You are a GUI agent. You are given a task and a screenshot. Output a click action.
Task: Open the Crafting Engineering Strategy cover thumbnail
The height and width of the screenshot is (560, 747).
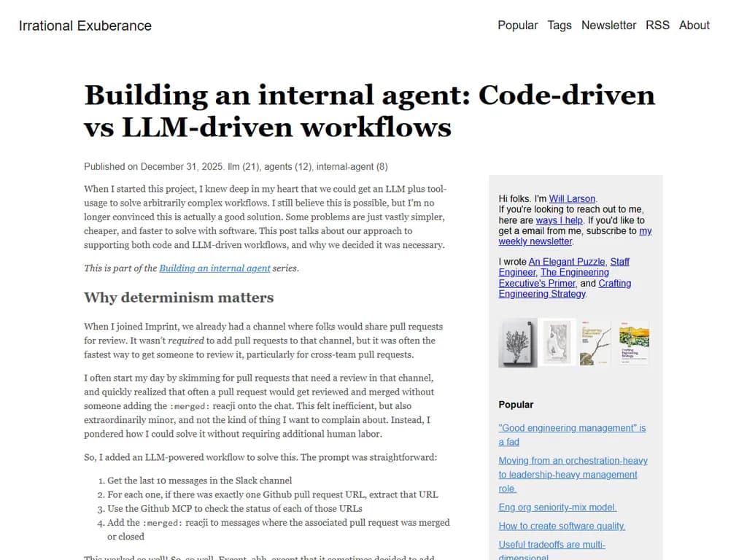pos(633,343)
